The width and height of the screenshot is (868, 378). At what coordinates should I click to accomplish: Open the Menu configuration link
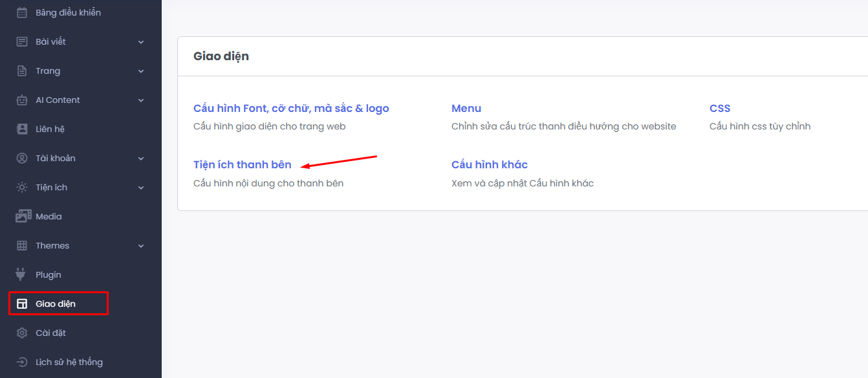pyautogui.click(x=466, y=109)
